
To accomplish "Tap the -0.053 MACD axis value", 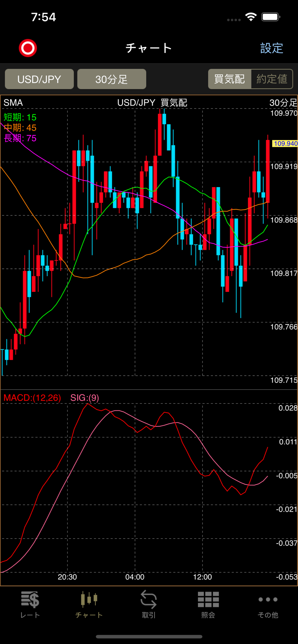I will click(287, 577).
